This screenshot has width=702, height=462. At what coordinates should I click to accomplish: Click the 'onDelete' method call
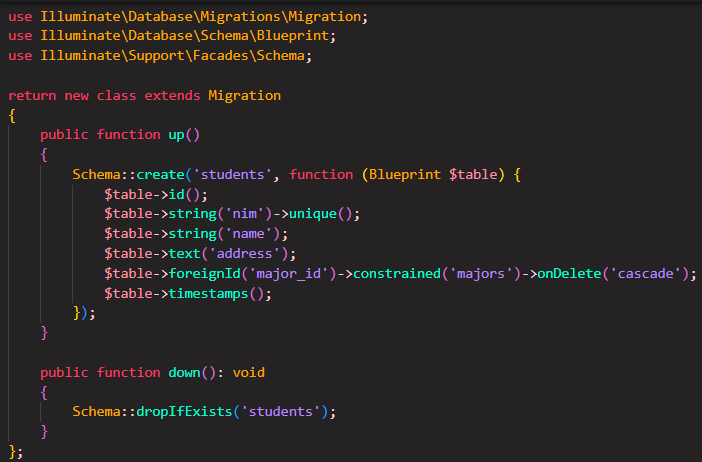(569, 274)
